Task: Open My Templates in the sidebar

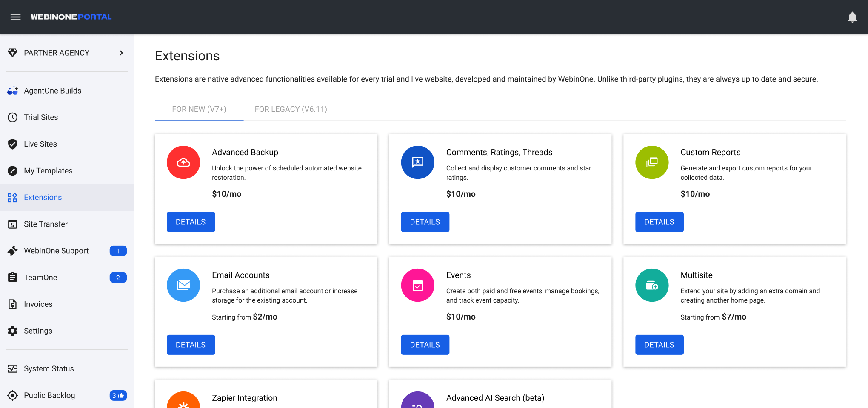Action: click(x=67, y=171)
